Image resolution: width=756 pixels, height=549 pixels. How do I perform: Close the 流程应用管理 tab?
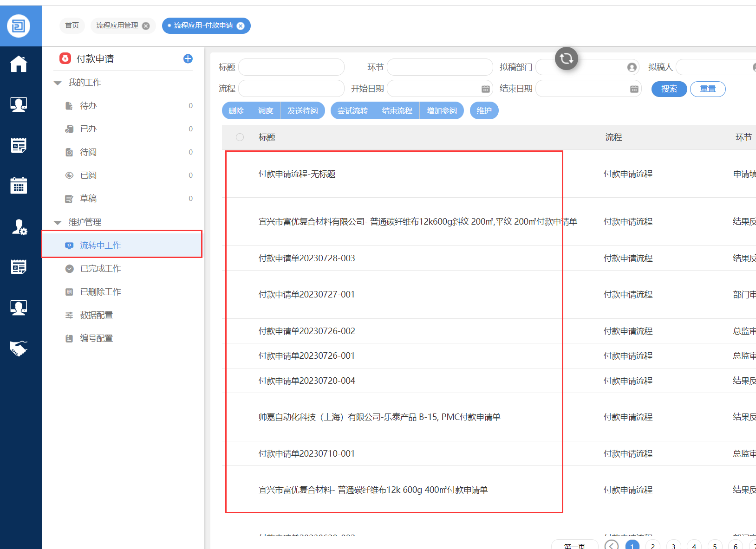click(x=146, y=26)
